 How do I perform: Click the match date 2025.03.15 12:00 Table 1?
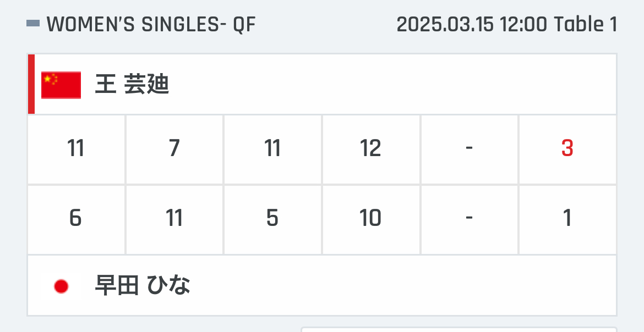pos(507,25)
